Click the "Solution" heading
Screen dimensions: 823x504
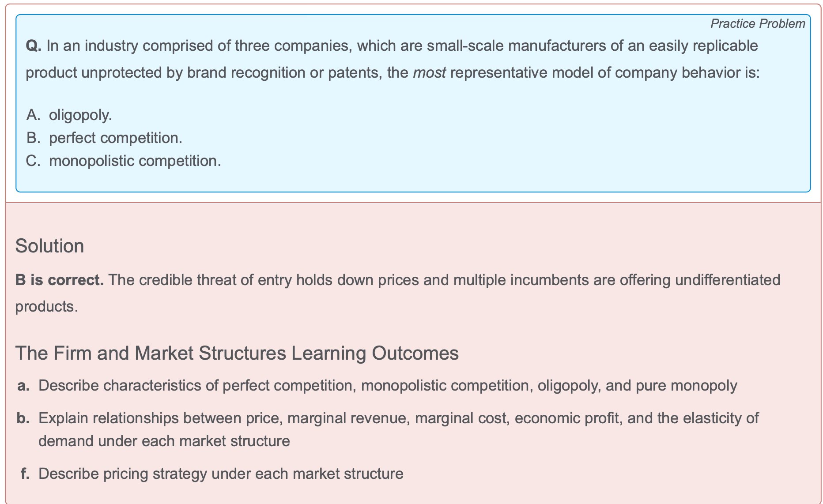[x=49, y=246]
